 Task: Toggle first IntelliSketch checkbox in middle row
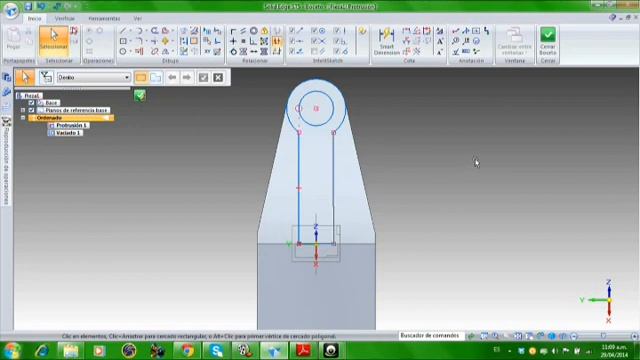click(x=292, y=41)
